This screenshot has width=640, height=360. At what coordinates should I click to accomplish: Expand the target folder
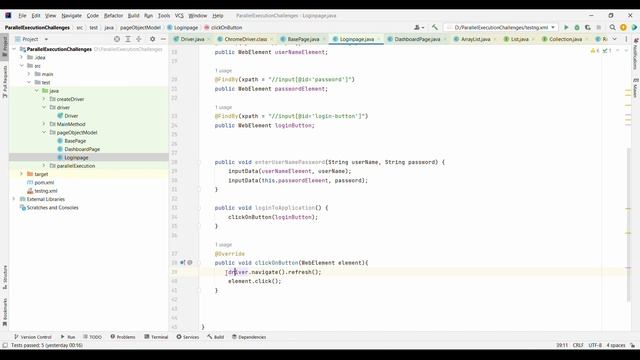(22, 174)
